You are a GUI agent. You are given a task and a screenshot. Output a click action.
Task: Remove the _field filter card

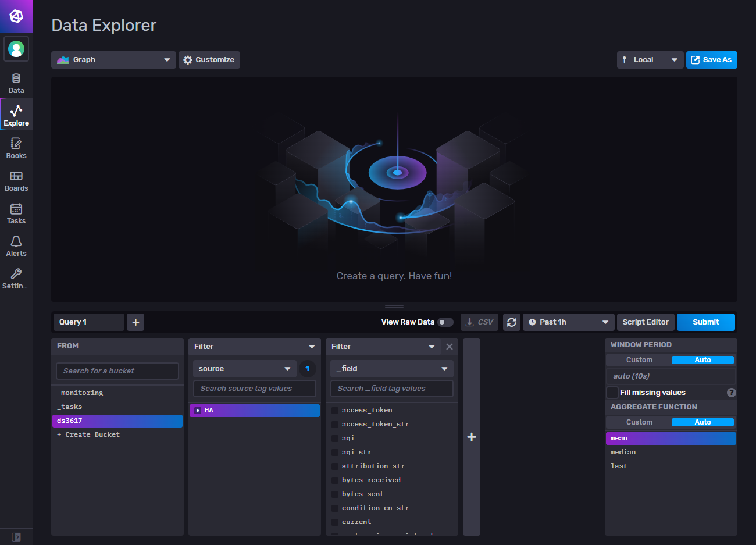(x=450, y=347)
